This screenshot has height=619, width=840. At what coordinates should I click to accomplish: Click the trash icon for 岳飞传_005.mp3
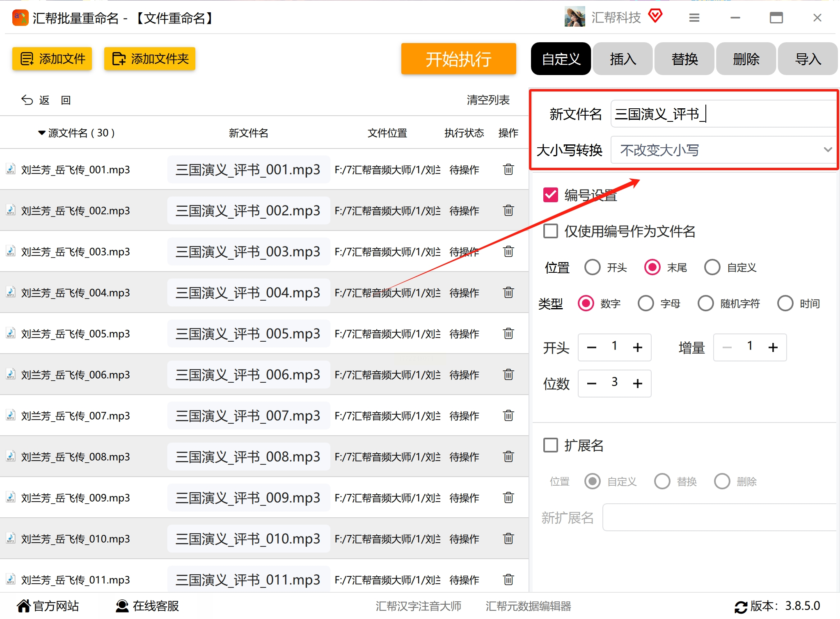pos(508,333)
